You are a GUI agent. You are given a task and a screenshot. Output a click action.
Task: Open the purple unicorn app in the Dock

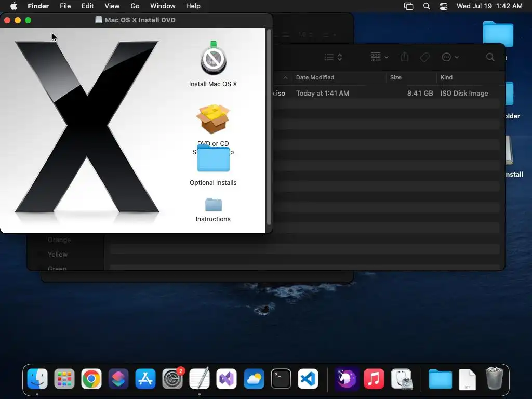tap(347, 379)
